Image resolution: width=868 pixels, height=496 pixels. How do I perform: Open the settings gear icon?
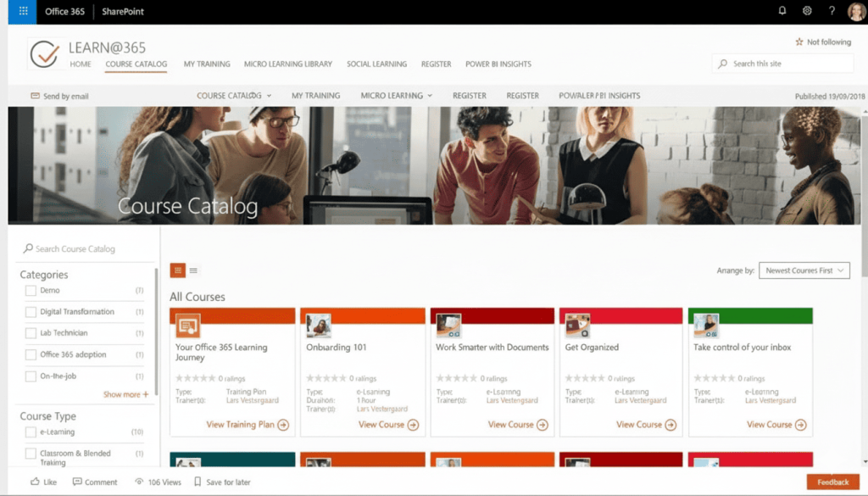tap(807, 11)
